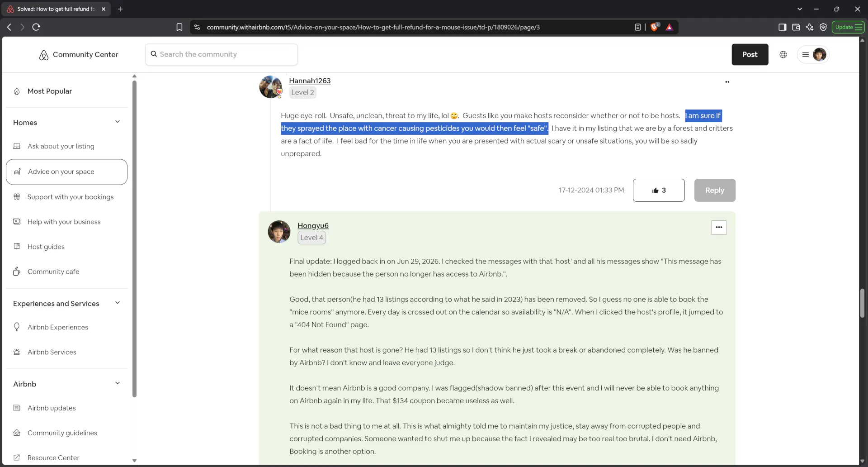Click Support with your bookings icon

(x=17, y=197)
